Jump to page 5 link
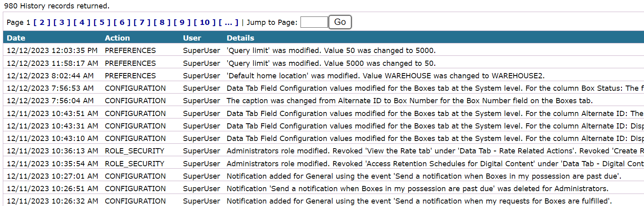The width and height of the screenshot is (644, 206). (102, 22)
